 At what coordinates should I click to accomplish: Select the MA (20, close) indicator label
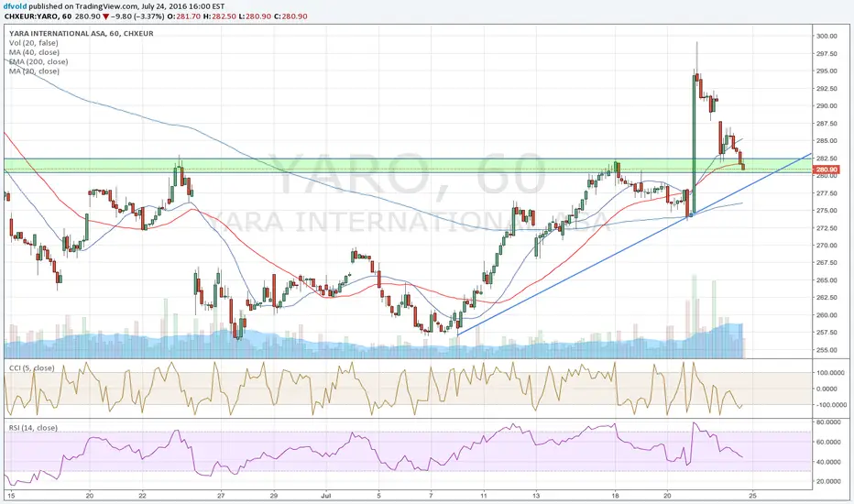pyautogui.click(x=34, y=71)
